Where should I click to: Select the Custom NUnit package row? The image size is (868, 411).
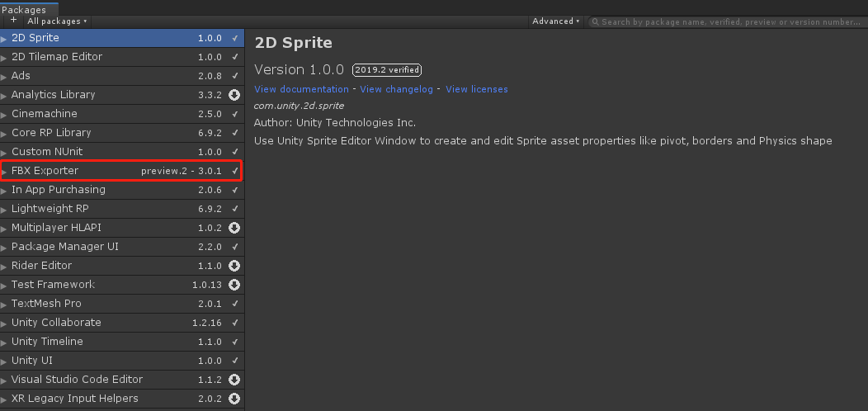[x=122, y=152]
